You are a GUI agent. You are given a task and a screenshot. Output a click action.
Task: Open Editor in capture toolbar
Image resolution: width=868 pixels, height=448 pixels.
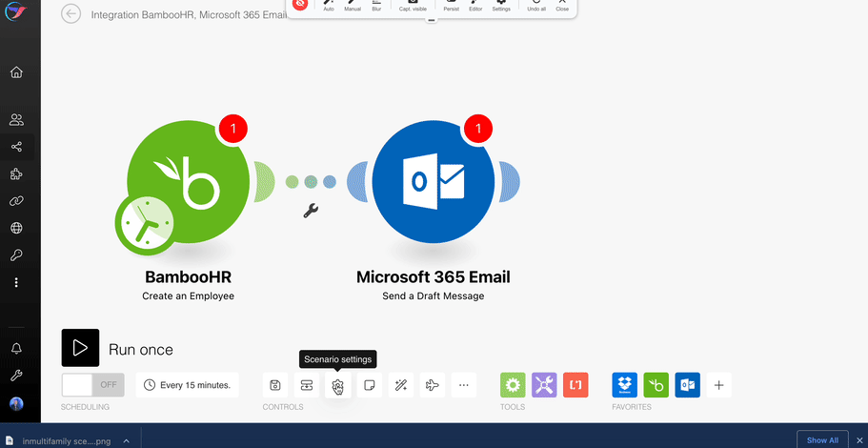point(475,6)
